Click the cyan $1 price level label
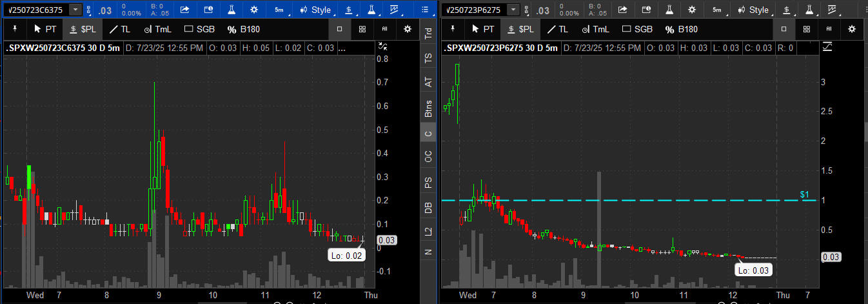This screenshot has width=868, height=304. point(804,194)
